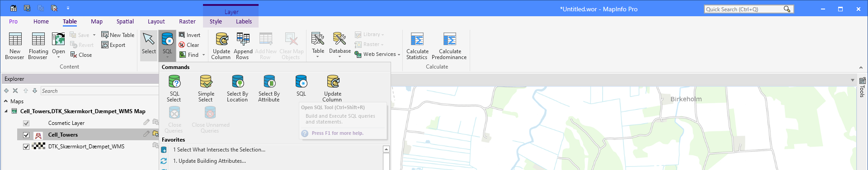This screenshot has width=868, height=170.
Task: Invert the current selection
Action: [x=189, y=35]
